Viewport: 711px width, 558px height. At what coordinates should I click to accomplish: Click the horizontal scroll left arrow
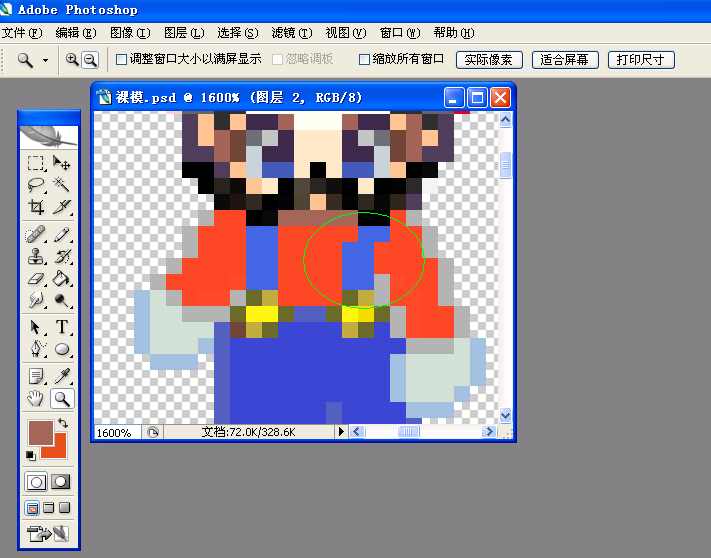pos(357,432)
